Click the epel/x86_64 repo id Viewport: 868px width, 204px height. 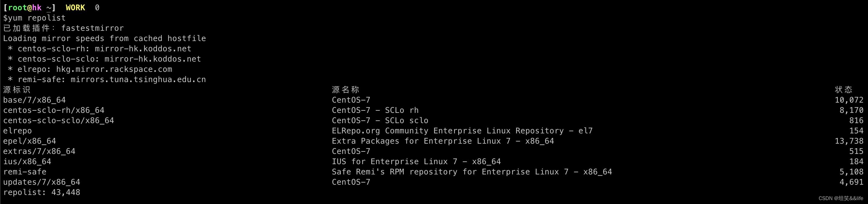(30, 141)
